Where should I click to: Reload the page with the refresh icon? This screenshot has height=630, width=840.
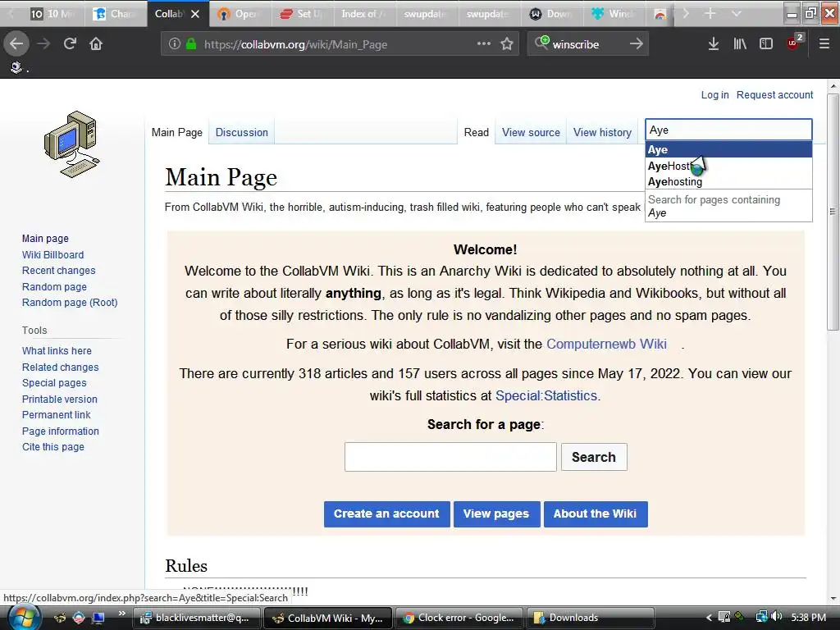click(70, 43)
